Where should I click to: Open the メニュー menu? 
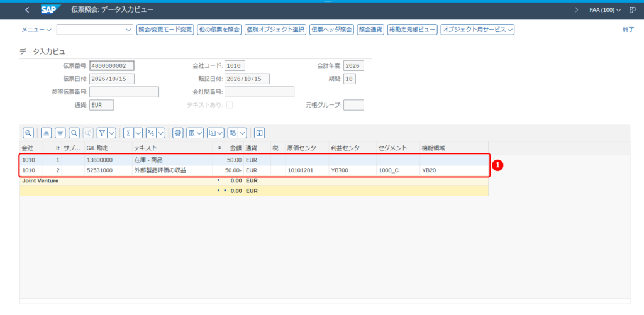click(x=36, y=30)
